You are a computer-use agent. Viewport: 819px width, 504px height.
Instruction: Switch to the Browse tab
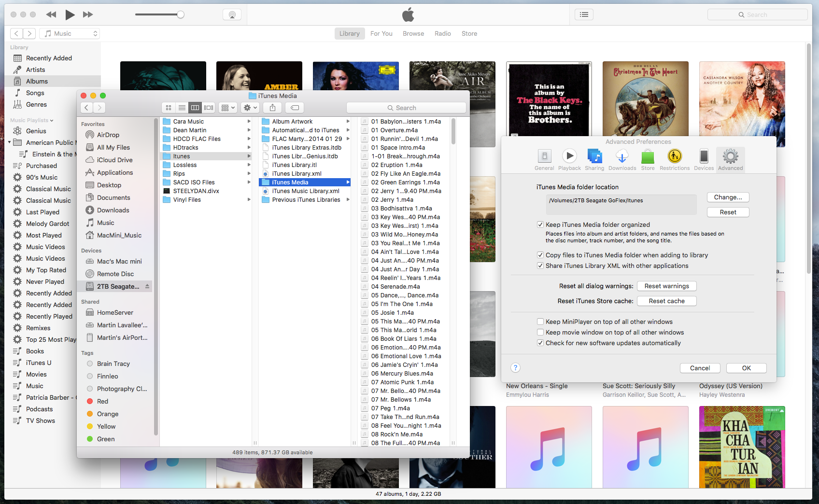coord(413,33)
